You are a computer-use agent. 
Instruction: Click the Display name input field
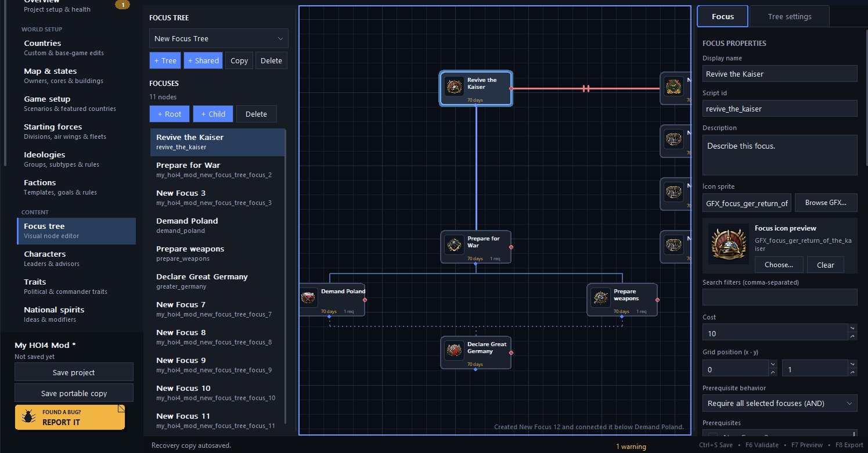coord(780,74)
